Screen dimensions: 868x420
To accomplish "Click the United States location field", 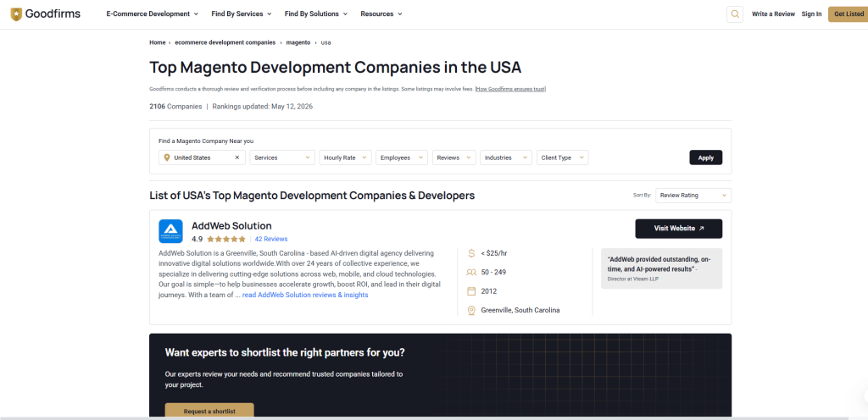I will pos(202,157).
